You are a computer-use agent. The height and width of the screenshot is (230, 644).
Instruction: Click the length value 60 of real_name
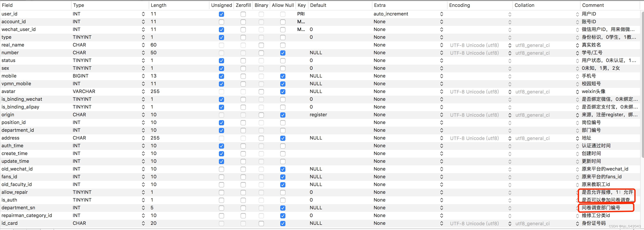[153, 45]
